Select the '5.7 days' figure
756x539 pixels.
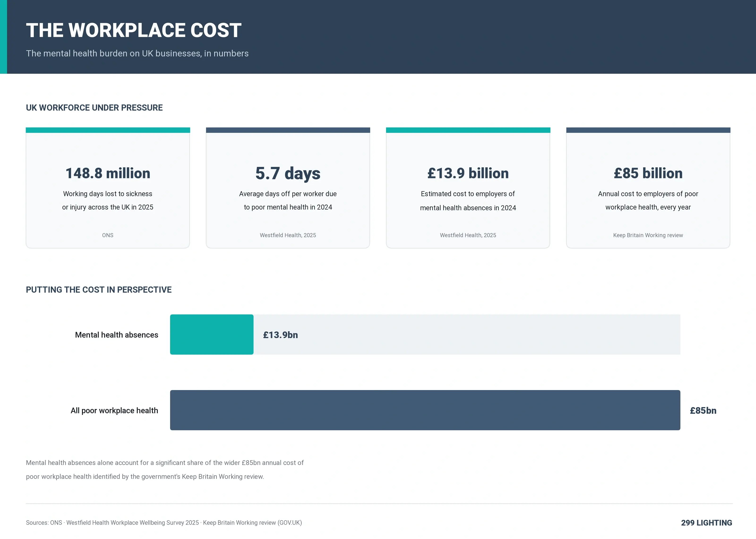(288, 173)
